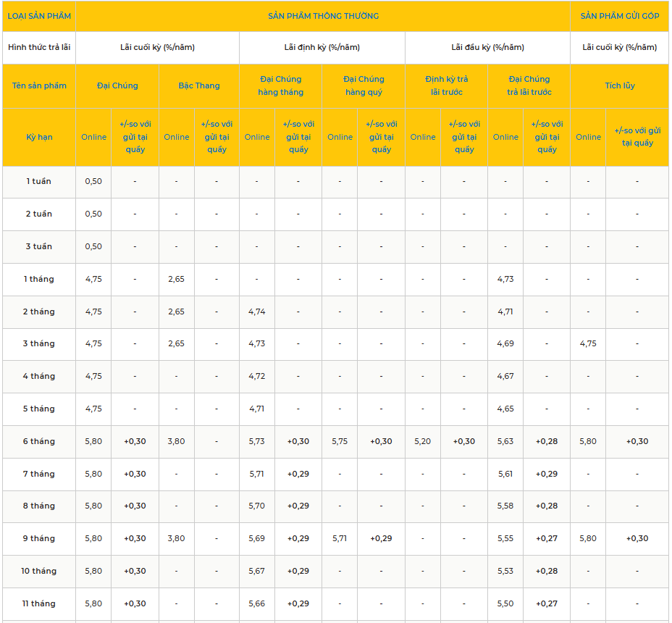This screenshot has width=672, height=623.
Task: Select the 'Tích lũy' column header
Action: pos(619,85)
